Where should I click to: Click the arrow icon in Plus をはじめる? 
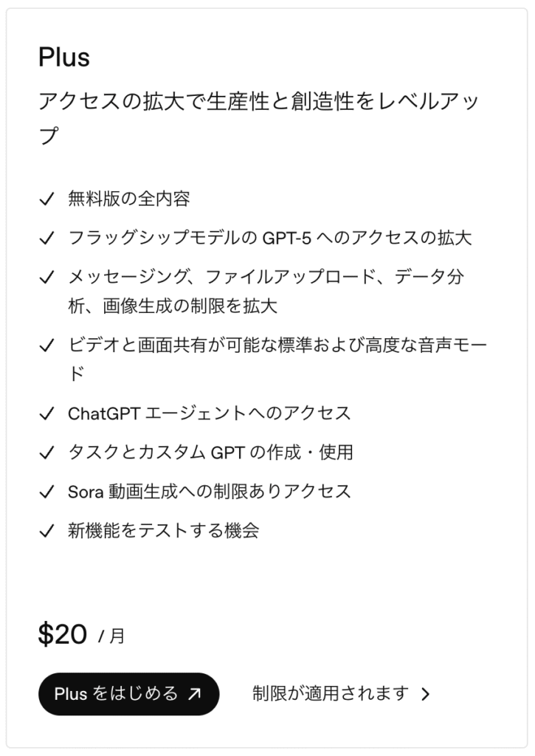coord(195,694)
